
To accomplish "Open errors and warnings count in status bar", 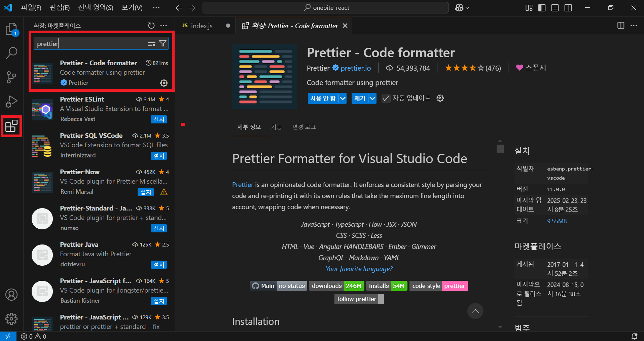I will pyautogui.click(x=33, y=336).
